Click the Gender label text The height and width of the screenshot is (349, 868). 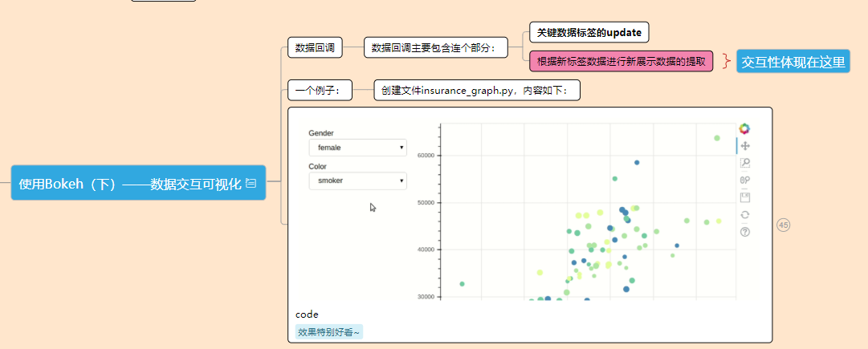click(x=321, y=133)
